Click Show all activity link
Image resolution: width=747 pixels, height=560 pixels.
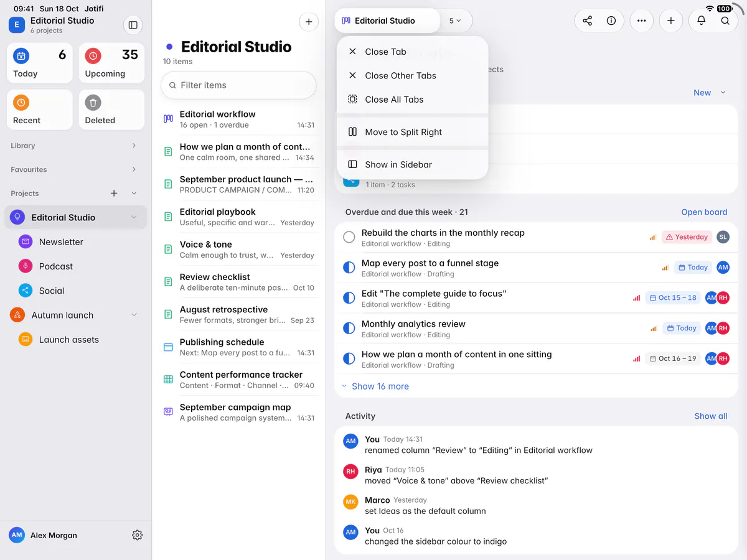tap(711, 416)
